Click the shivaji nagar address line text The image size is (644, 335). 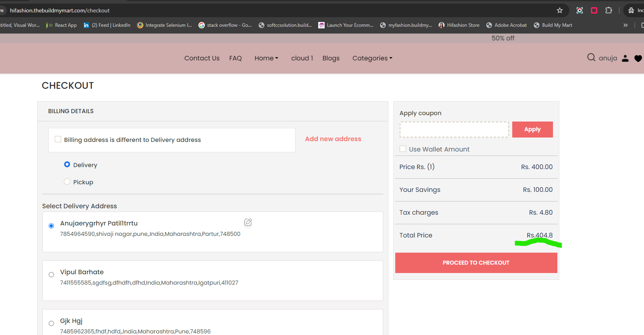[150, 234]
